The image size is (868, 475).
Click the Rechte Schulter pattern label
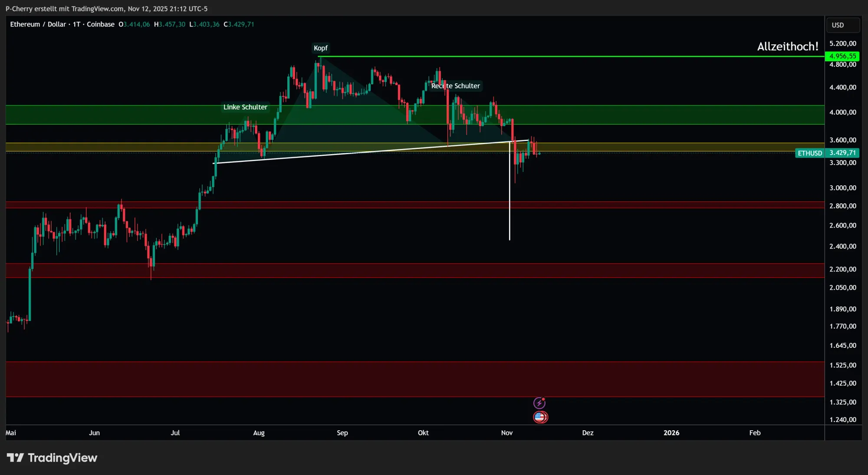(x=455, y=86)
